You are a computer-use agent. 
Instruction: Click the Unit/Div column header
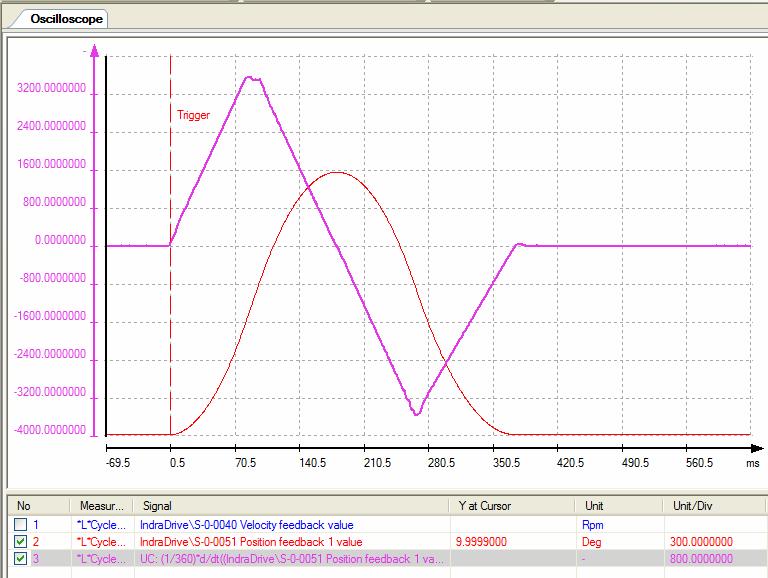pos(714,506)
